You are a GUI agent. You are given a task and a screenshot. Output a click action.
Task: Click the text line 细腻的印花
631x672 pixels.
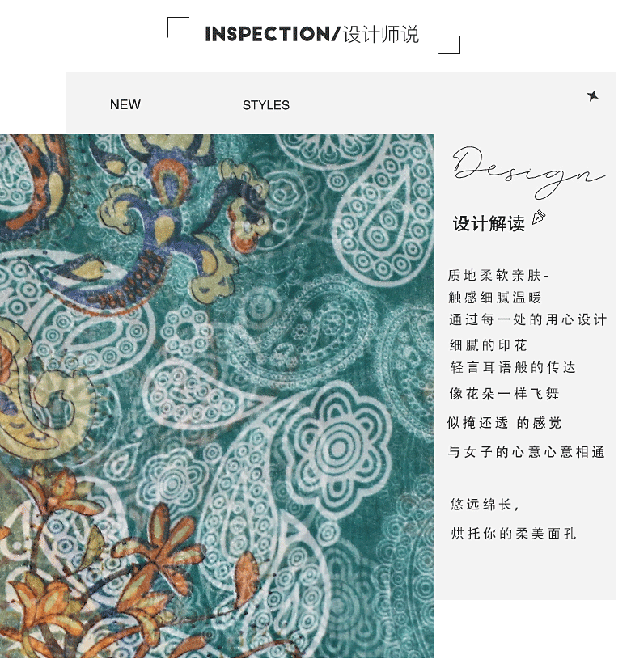[x=489, y=345]
